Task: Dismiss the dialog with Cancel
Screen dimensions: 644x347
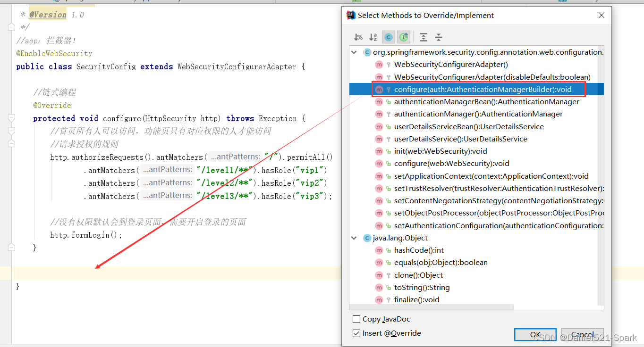Action: click(x=583, y=334)
